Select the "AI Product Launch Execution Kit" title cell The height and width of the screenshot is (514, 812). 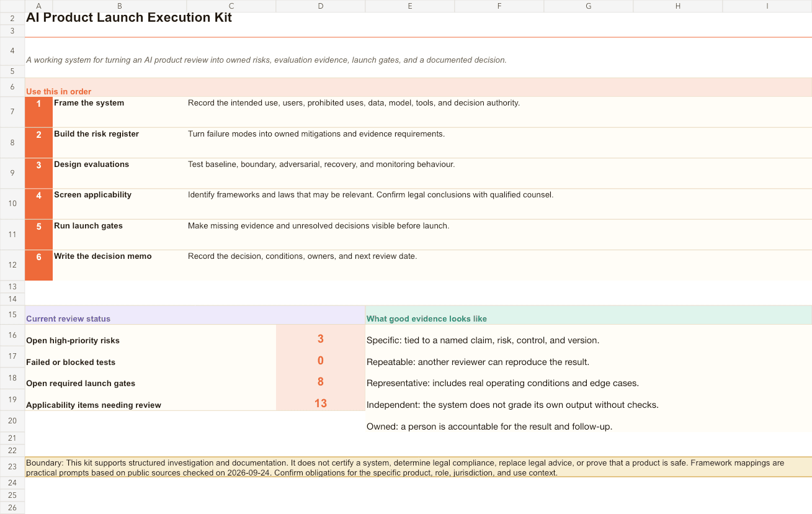[129, 17]
